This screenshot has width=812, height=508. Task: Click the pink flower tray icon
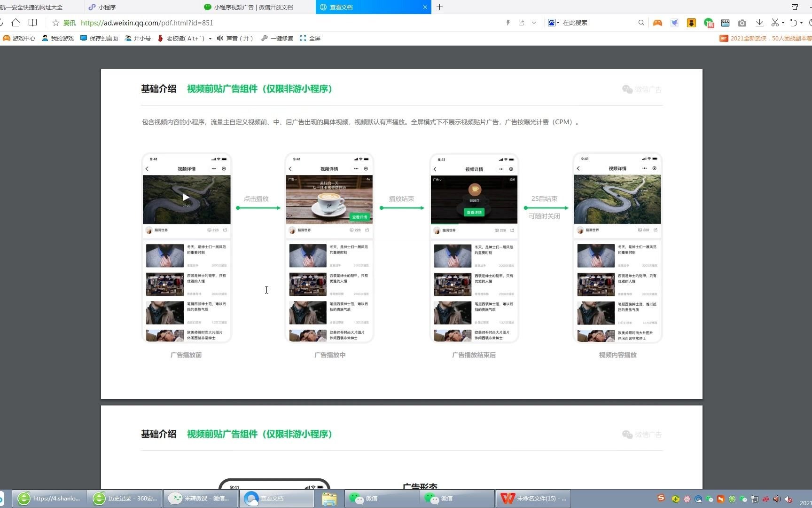pyautogui.click(x=687, y=499)
